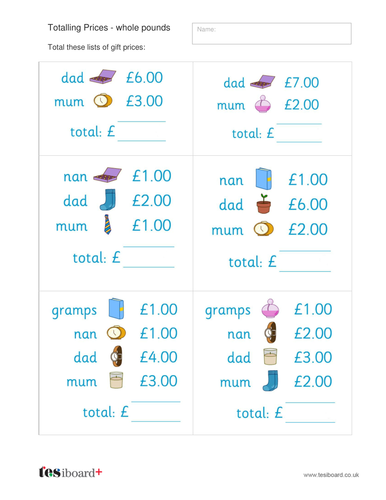Open the www.tesiboard.co.uk link
This screenshot has height=500, width=386.
331,475
